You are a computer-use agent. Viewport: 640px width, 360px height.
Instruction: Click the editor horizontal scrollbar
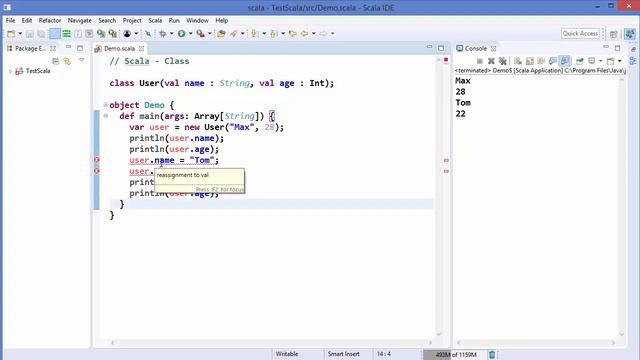tap(271, 343)
